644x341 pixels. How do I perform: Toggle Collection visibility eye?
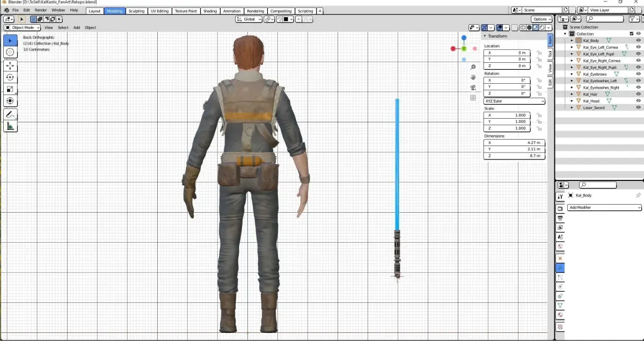pos(639,34)
